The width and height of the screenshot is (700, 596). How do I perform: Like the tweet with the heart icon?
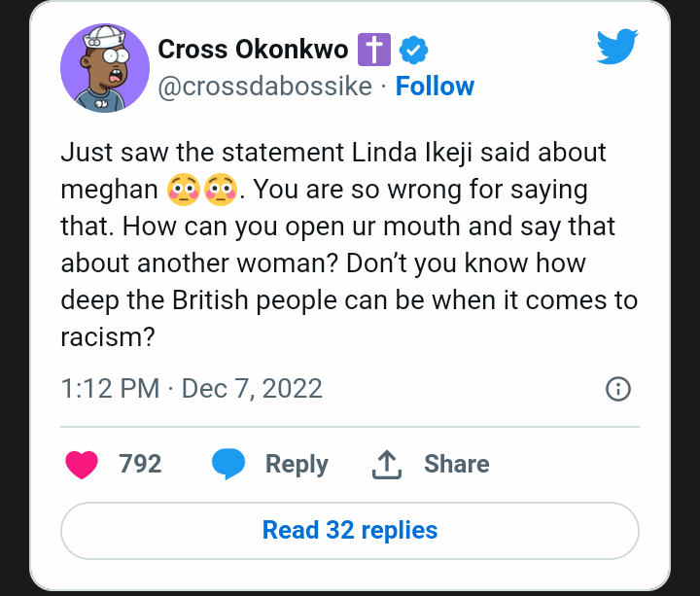click(x=84, y=465)
